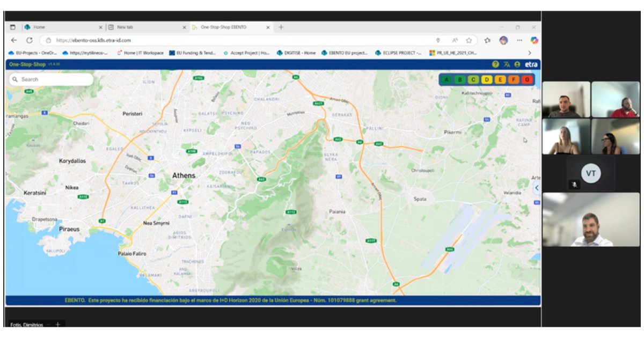Click the etra logo
The image size is (644, 338).
(531, 64)
